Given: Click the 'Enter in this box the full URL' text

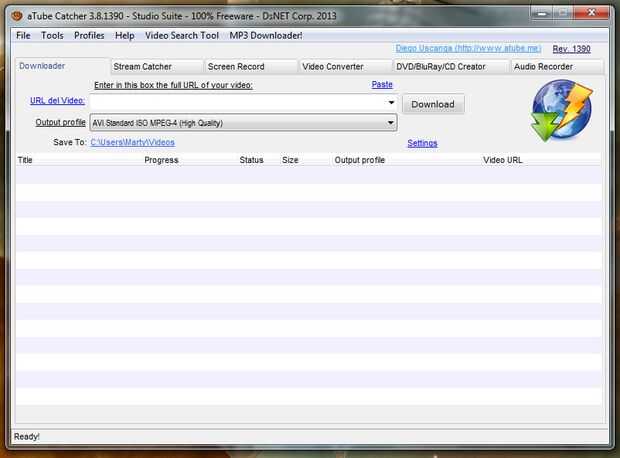Looking at the screenshot, I should coord(173,85).
